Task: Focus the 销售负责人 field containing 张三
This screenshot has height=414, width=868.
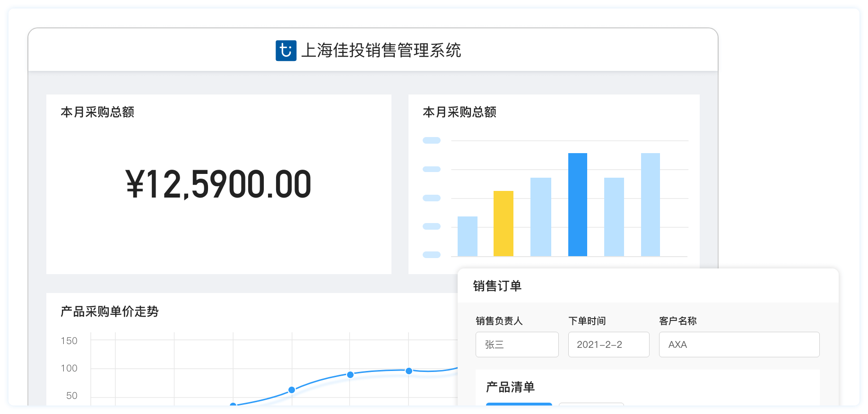Action: coord(517,345)
